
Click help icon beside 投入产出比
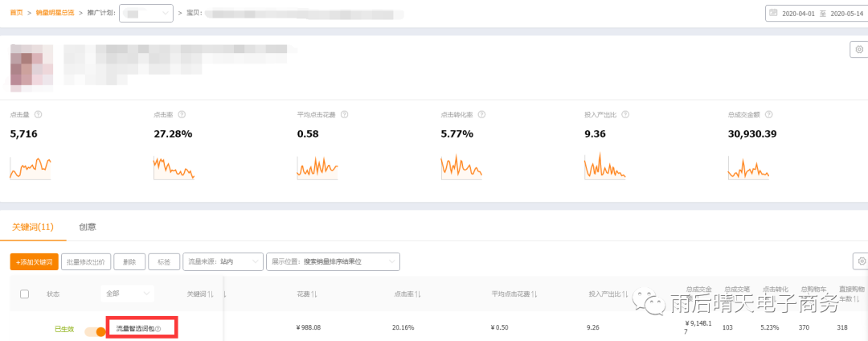click(x=625, y=114)
